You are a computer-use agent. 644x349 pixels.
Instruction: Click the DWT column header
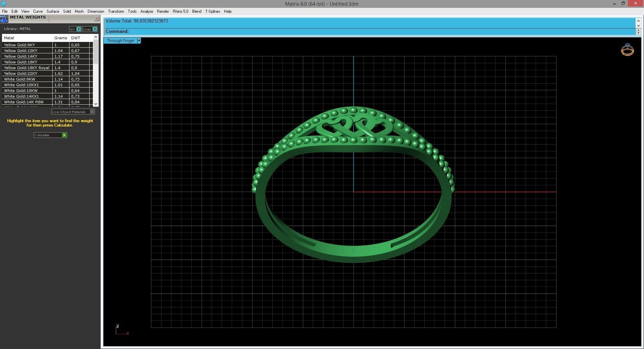[79, 38]
